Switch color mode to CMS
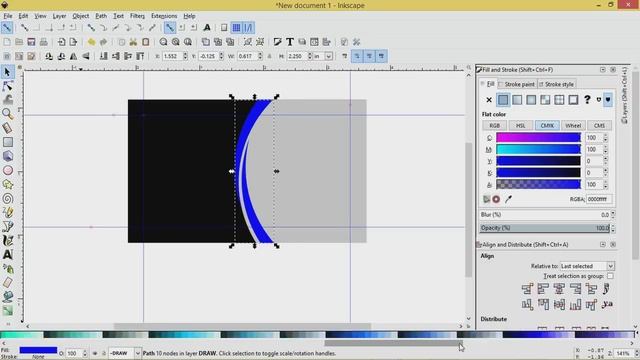The height and width of the screenshot is (360, 640). 599,126
